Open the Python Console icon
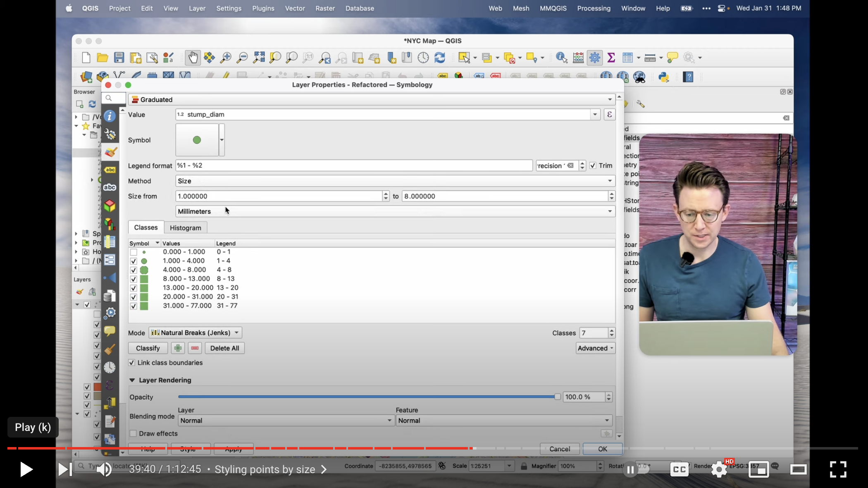868x488 pixels. coord(664,77)
